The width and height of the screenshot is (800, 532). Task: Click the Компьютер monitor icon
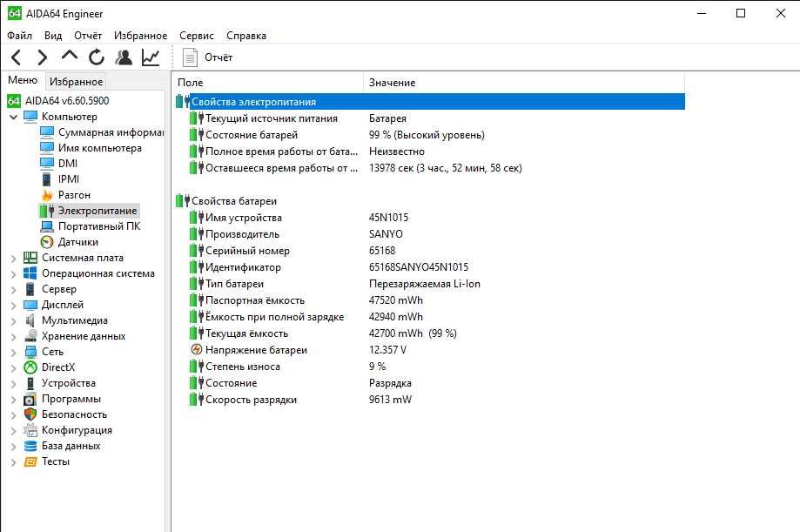(30, 117)
